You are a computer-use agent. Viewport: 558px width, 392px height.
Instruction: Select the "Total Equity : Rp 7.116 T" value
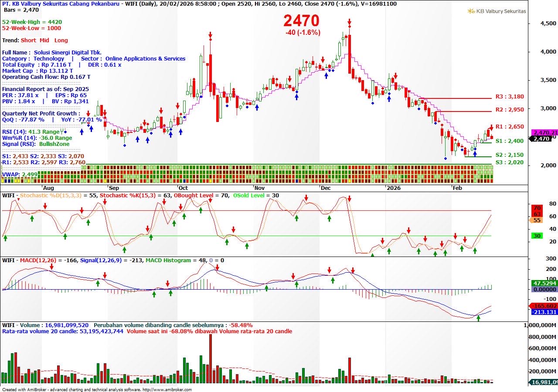pyautogui.click(x=37, y=64)
